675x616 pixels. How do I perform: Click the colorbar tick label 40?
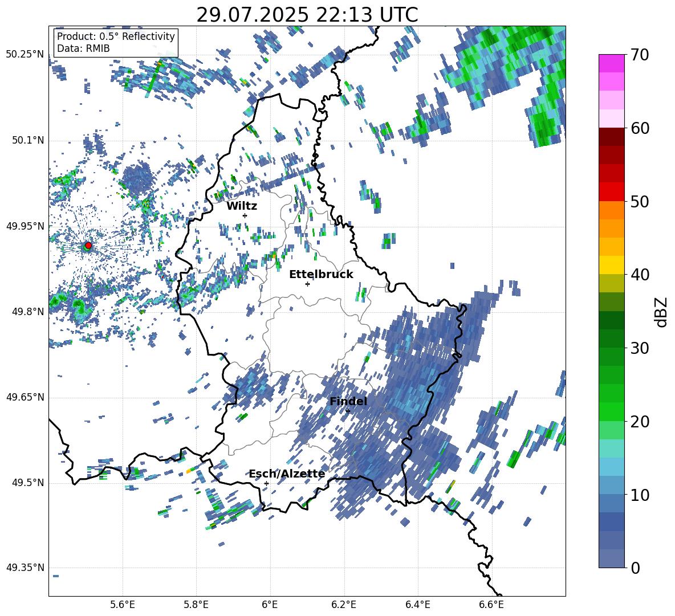[x=640, y=275]
